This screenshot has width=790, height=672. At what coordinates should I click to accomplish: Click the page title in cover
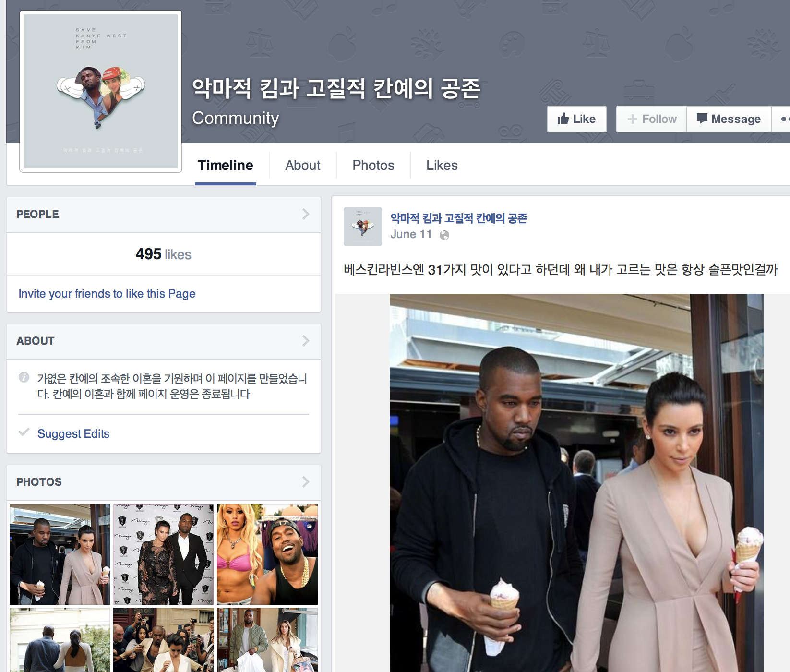[x=336, y=88]
